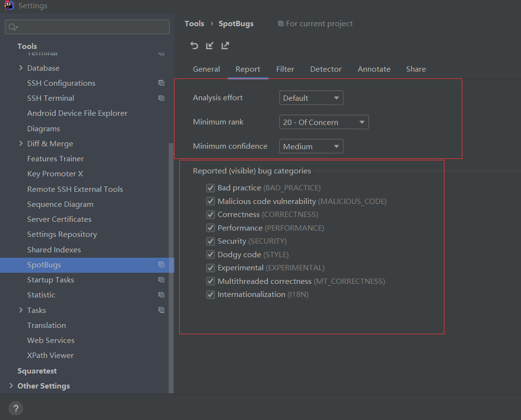
Task: Uncheck Bad practice category
Action: [x=210, y=188]
